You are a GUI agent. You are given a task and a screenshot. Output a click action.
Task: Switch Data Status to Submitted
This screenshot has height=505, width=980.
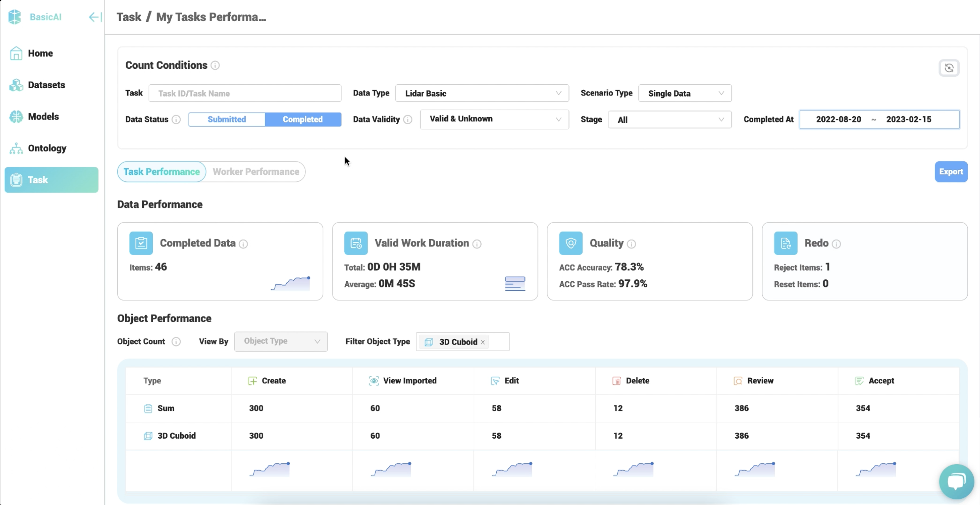click(x=227, y=119)
